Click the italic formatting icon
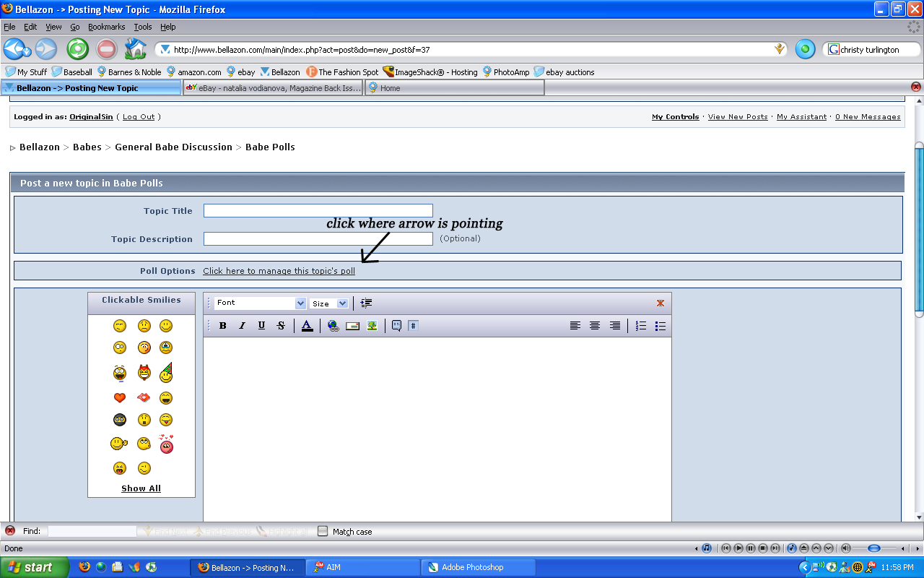 point(243,326)
